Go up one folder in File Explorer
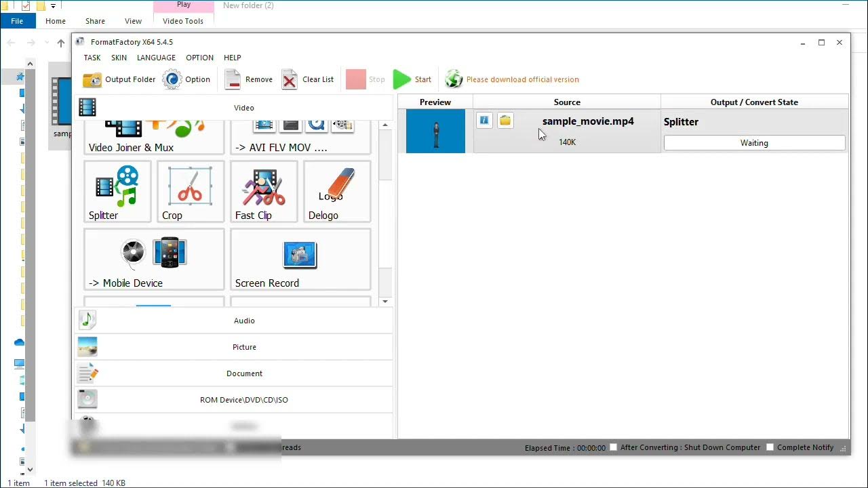The width and height of the screenshot is (868, 488). click(61, 43)
